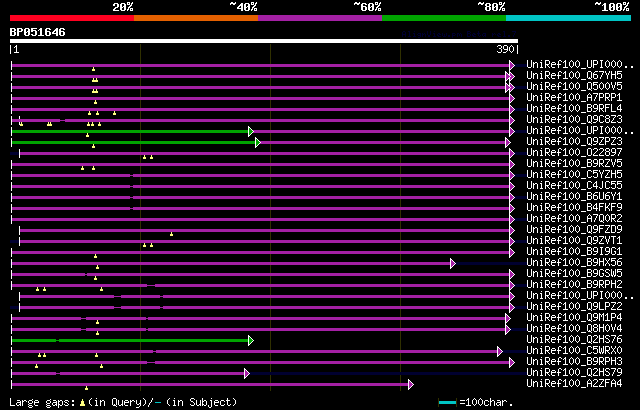Screen dimensions: 640x410
Task: Click the arrowhead ending the A2ZFA4 alignment
Action: 411,384
